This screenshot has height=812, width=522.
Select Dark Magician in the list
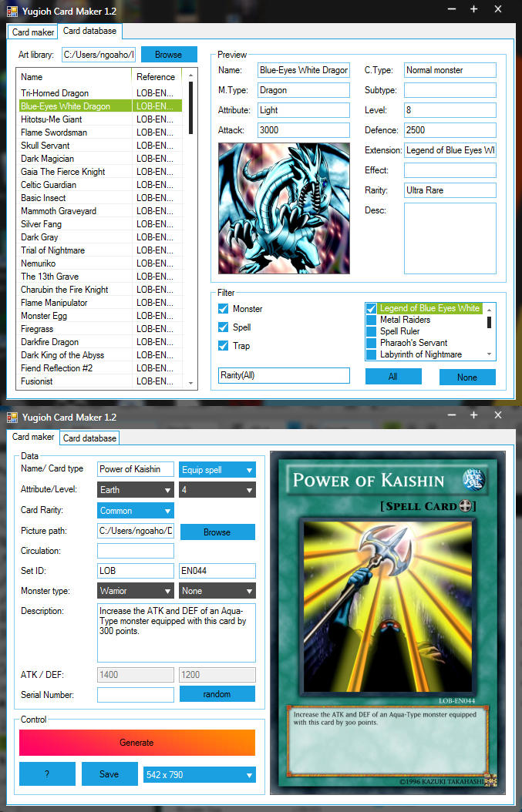(99, 159)
